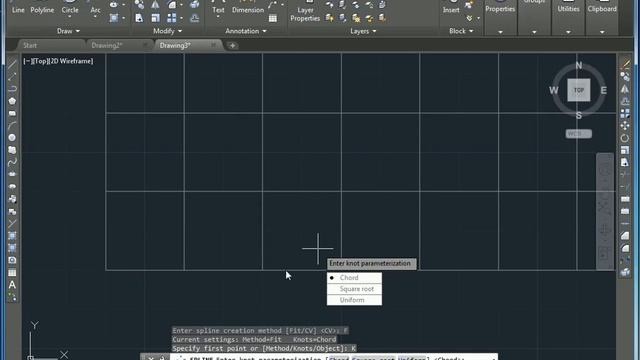Click the Stretch icon in the Modify panel

point(139,18)
